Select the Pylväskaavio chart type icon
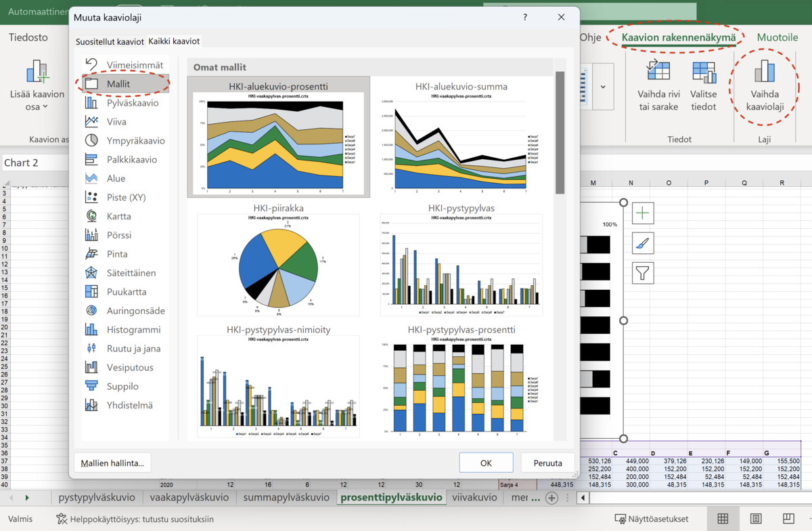Image resolution: width=812 pixels, height=531 pixels. point(91,103)
